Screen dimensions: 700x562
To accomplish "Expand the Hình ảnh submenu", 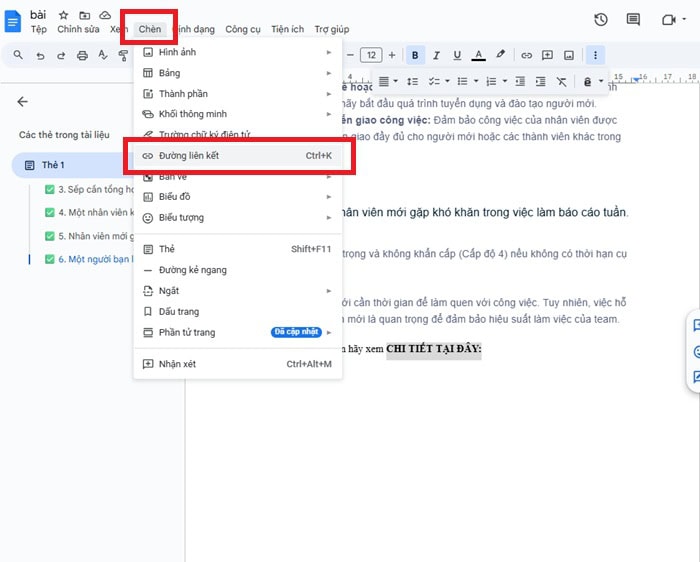I will click(238, 52).
